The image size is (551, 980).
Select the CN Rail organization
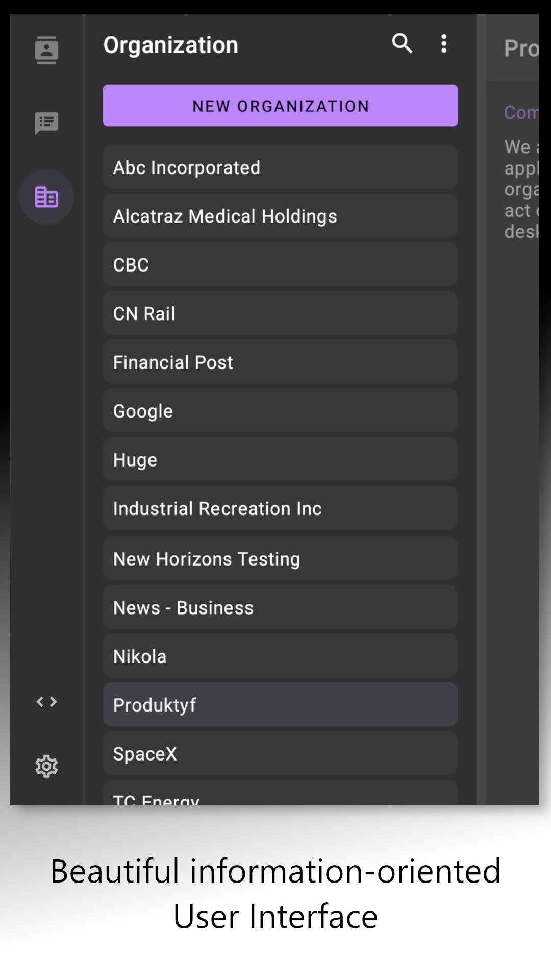(280, 313)
